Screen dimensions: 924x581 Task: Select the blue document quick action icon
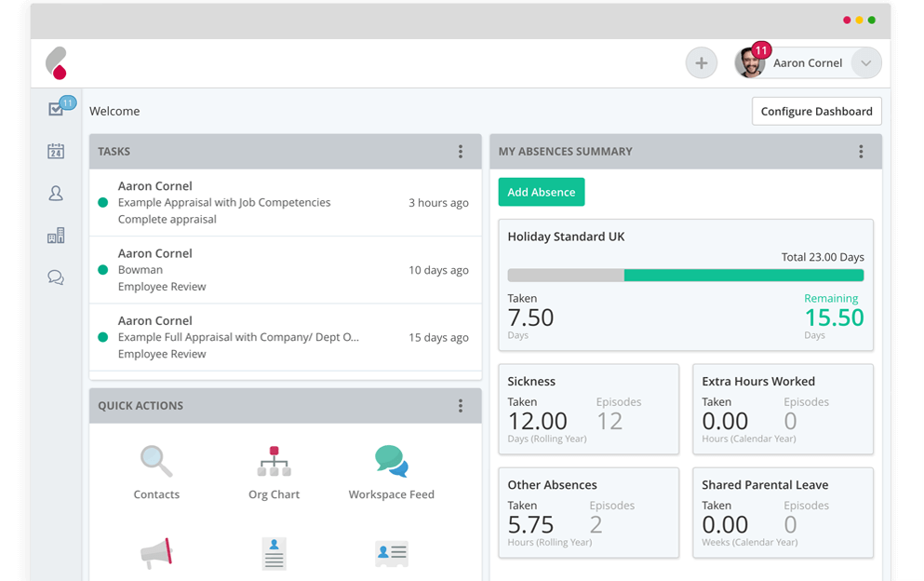pyautogui.click(x=273, y=552)
